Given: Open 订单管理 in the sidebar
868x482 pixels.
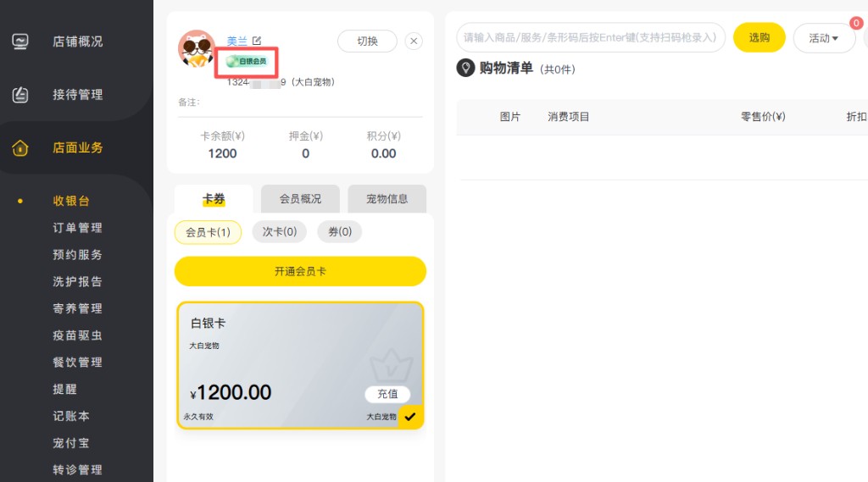Looking at the screenshot, I should [x=77, y=228].
